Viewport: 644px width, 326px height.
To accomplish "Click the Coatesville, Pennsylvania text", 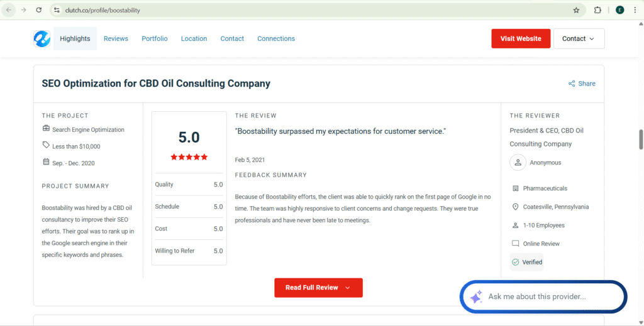I will pyautogui.click(x=556, y=207).
